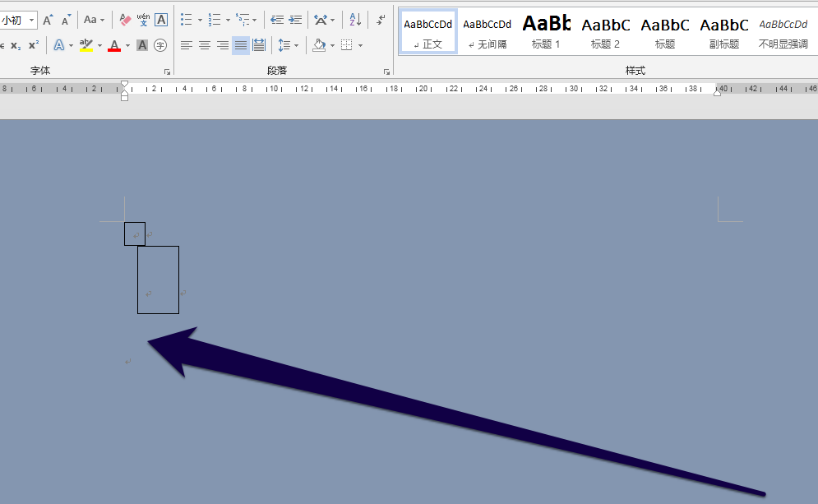The width and height of the screenshot is (818, 504).
Task: Toggle the highlighted Justify alignment
Action: (241, 45)
